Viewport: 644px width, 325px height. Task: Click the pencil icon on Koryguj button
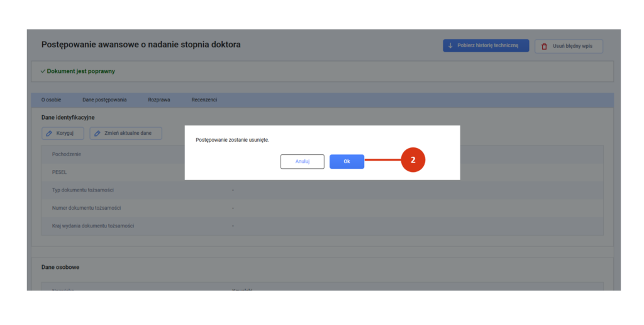click(x=50, y=134)
